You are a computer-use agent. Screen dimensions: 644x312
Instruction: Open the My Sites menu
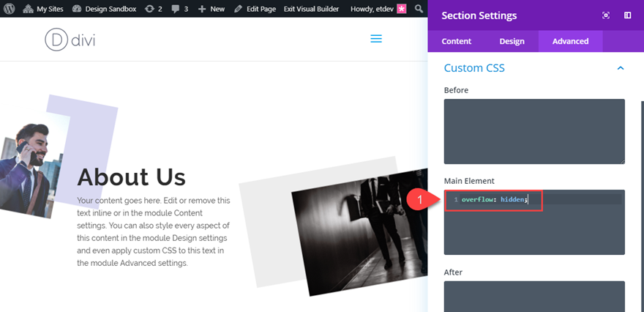click(x=43, y=9)
